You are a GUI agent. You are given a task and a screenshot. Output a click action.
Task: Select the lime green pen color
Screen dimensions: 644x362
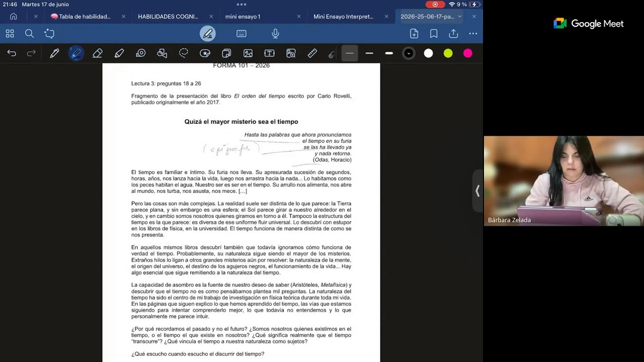coord(448,53)
